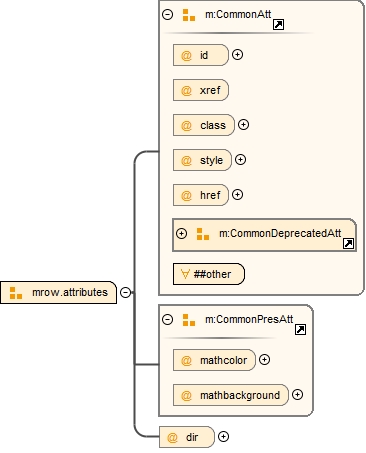
Task: Expand the class attribute details
Action: 243,125
